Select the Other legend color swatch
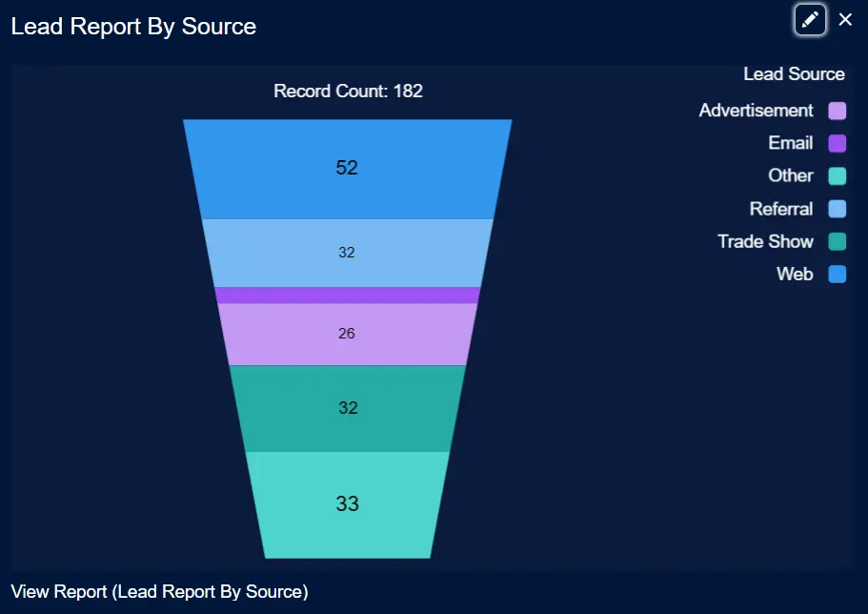The image size is (868, 614). click(x=837, y=176)
